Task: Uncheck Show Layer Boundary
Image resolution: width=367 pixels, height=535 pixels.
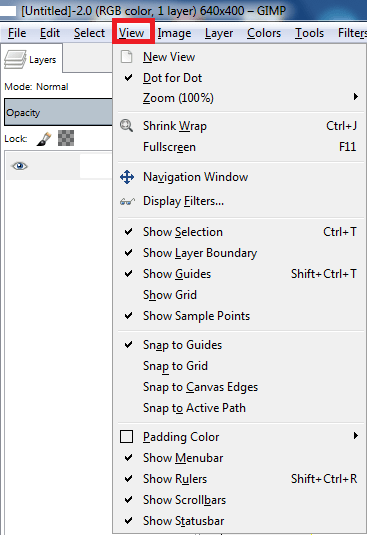Action: 239,253
